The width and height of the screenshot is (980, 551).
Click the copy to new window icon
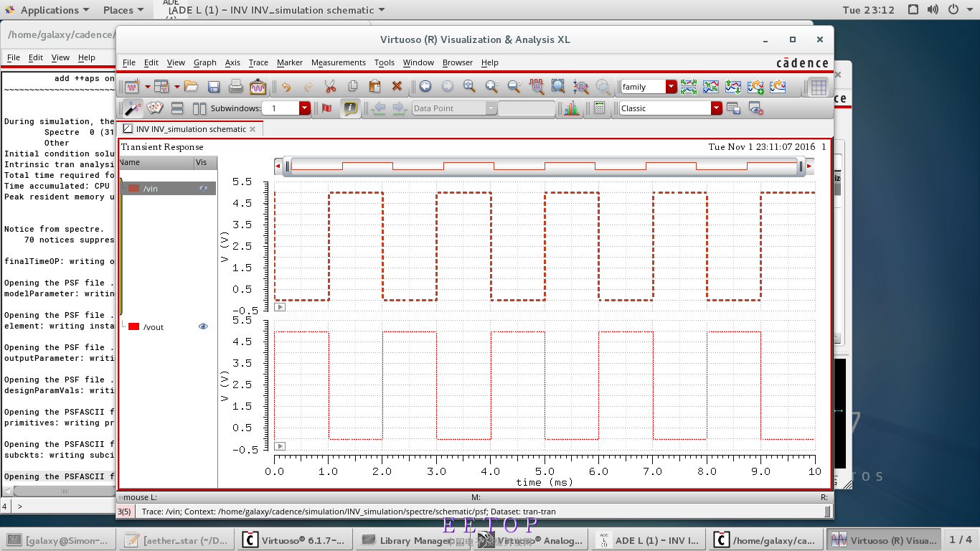click(755, 87)
